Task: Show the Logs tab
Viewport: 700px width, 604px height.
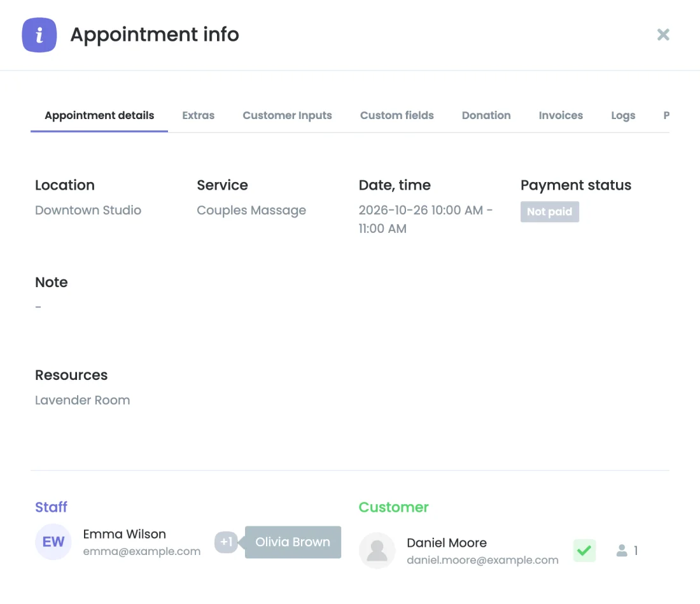Action: click(x=623, y=115)
